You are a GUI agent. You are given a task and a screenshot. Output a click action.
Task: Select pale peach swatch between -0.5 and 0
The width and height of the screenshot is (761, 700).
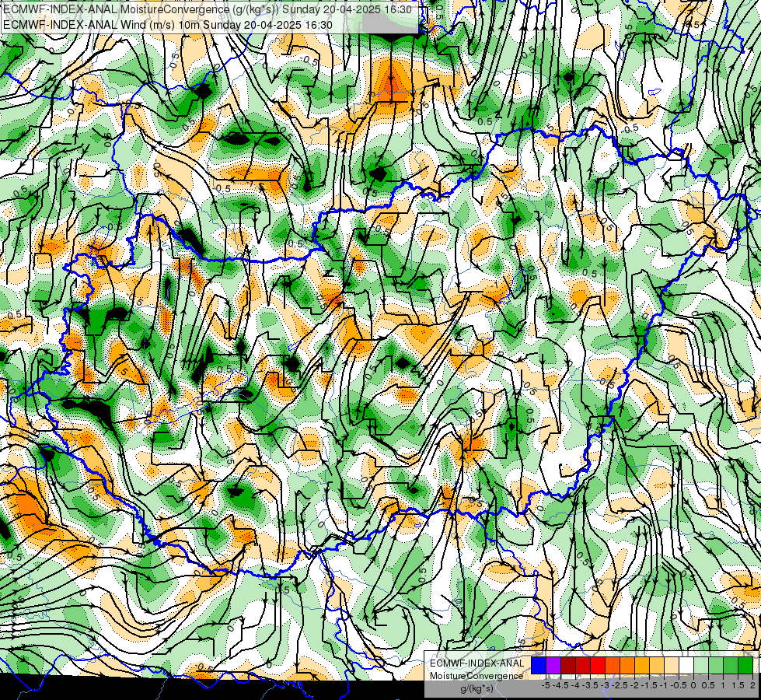(672, 665)
